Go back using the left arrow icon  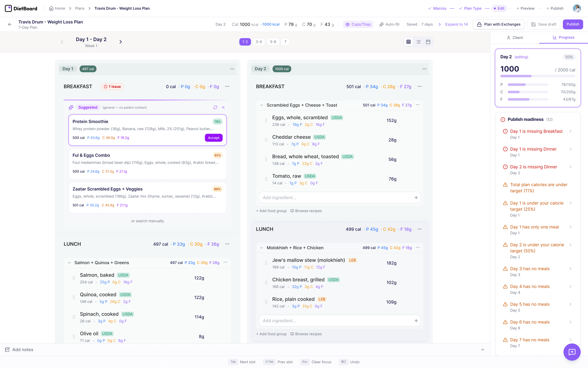pyautogui.click(x=10, y=24)
